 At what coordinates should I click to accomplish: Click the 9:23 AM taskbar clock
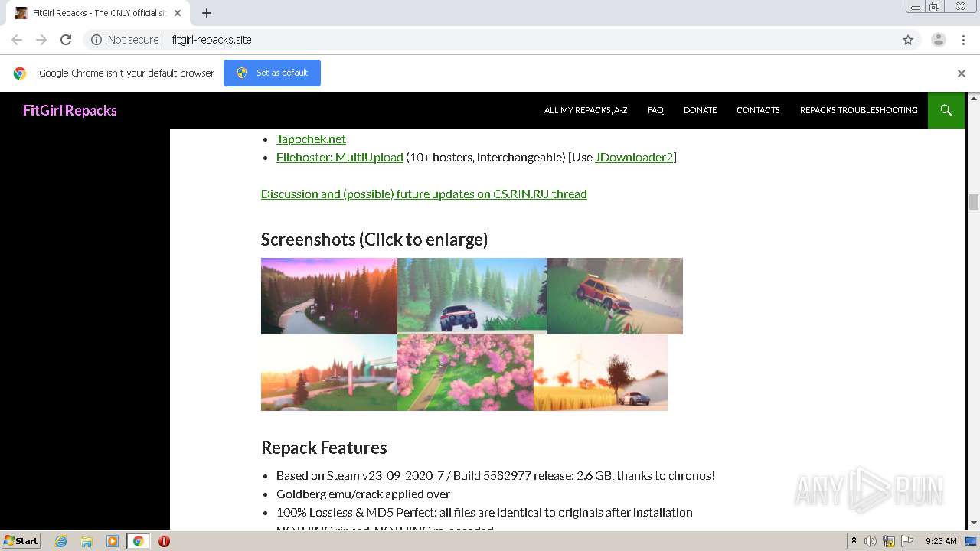[x=941, y=541]
